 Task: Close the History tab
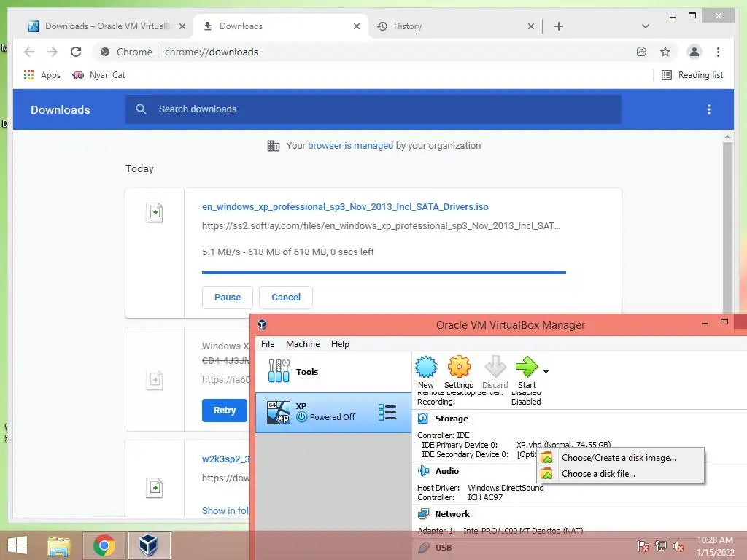(x=531, y=26)
